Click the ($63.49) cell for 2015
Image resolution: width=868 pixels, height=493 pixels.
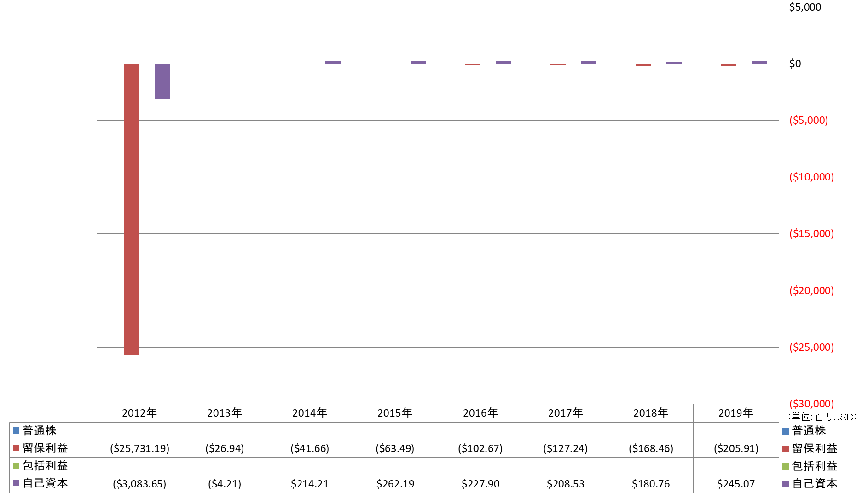click(x=395, y=448)
